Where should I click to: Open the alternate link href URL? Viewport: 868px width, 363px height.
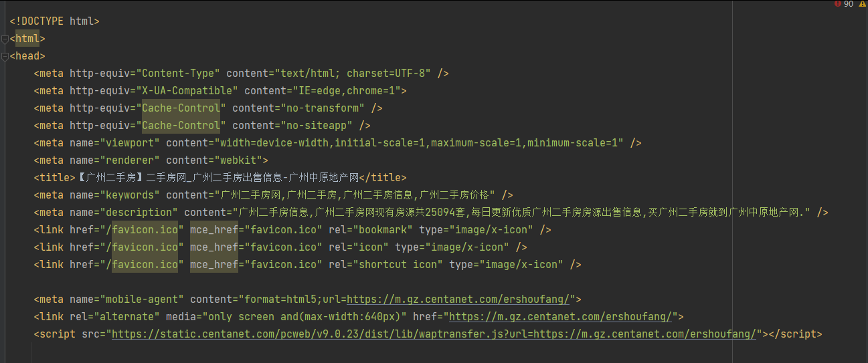pyautogui.click(x=560, y=317)
